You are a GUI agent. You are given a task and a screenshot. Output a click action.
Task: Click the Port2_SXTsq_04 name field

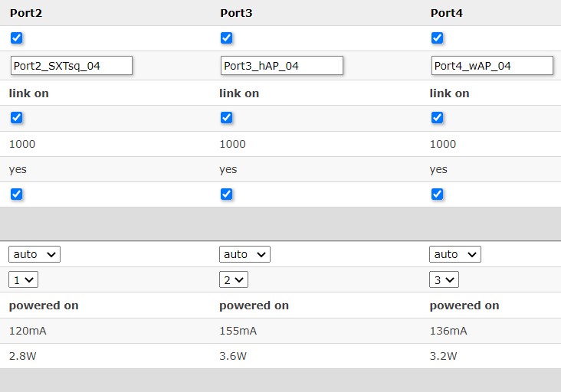71,66
